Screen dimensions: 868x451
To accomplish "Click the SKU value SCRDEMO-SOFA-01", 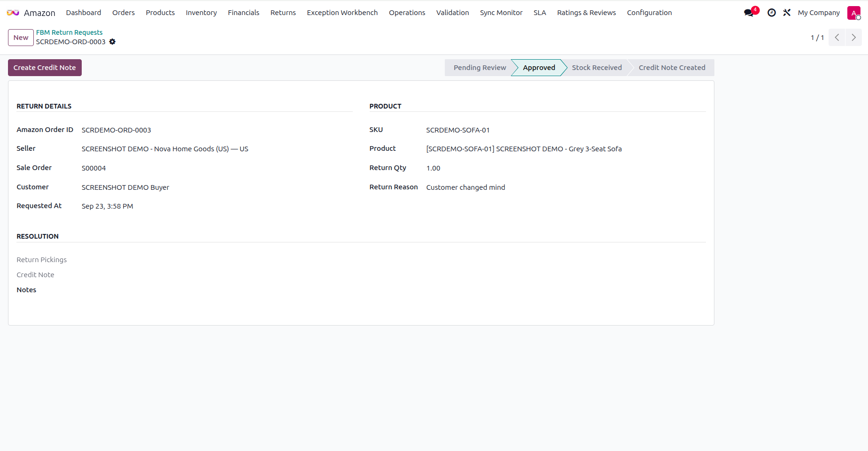I will tap(458, 130).
